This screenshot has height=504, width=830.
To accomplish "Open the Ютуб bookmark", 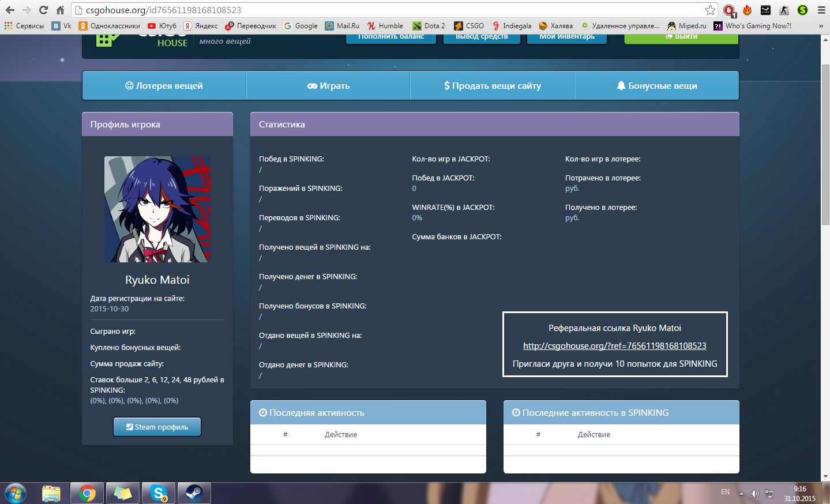I will click(x=162, y=26).
